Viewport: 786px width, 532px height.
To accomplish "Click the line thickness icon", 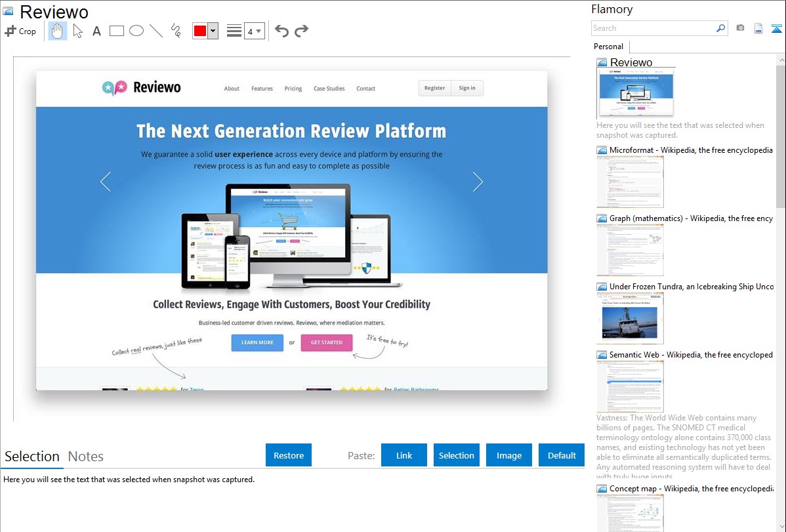I will pyautogui.click(x=234, y=31).
